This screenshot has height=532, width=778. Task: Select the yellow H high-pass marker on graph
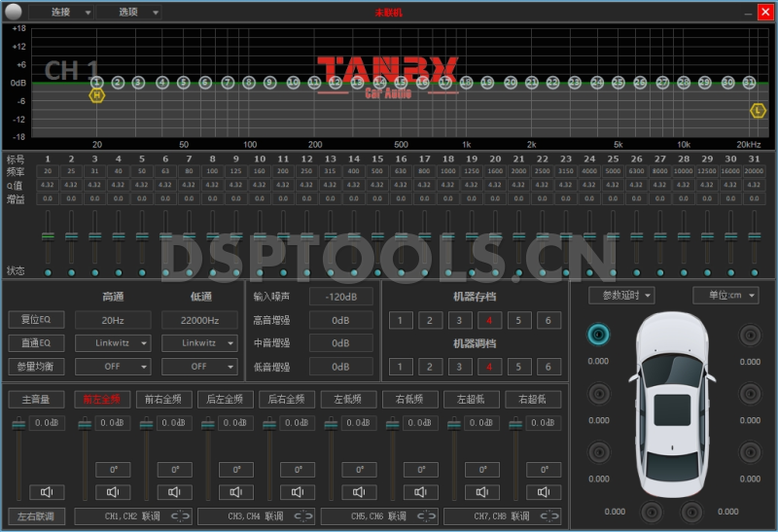[96, 95]
